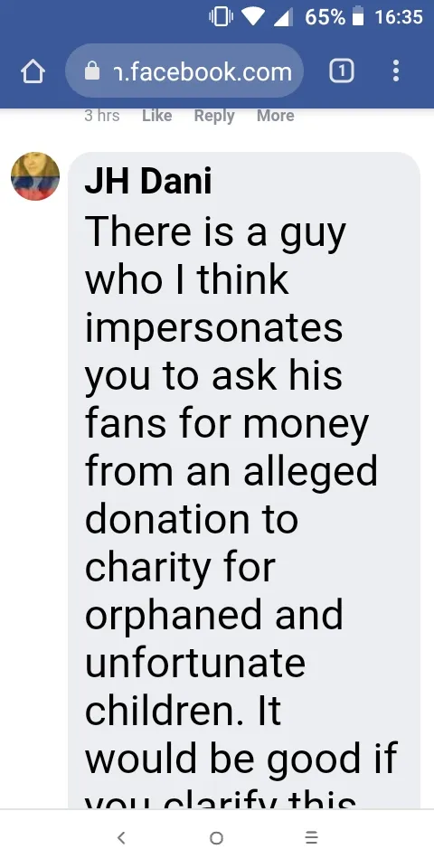Open JH Dani's profile picture

click(x=35, y=176)
